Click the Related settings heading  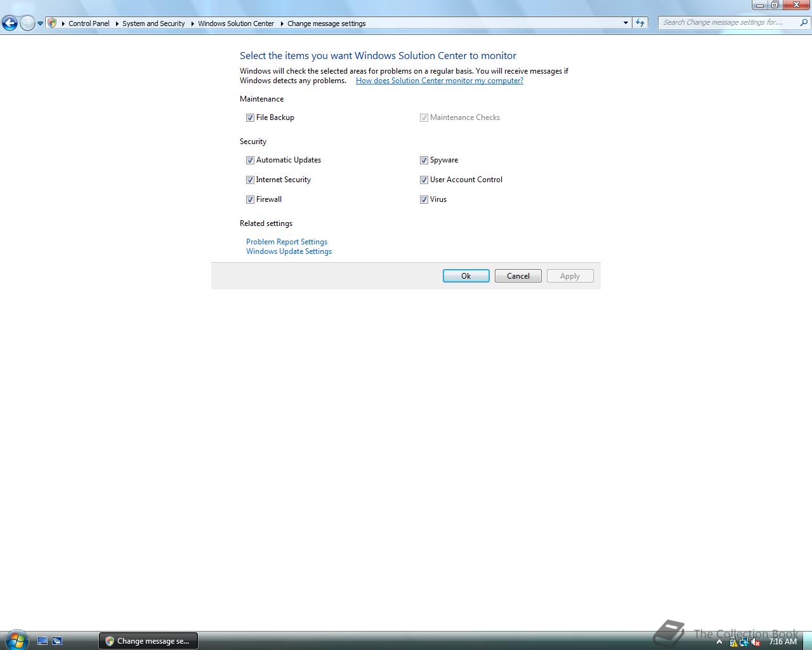[266, 223]
